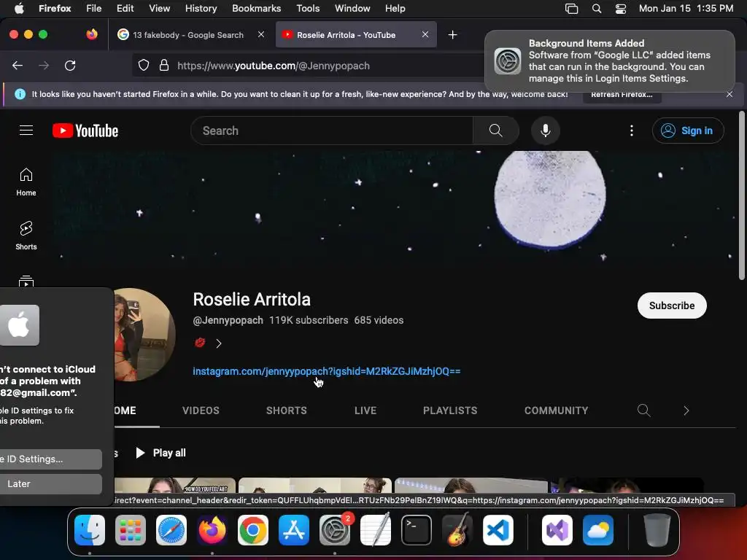Click Roselie Arritola channel avatar
The width and height of the screenshot is (747, 560).
[x=144, y=335]
